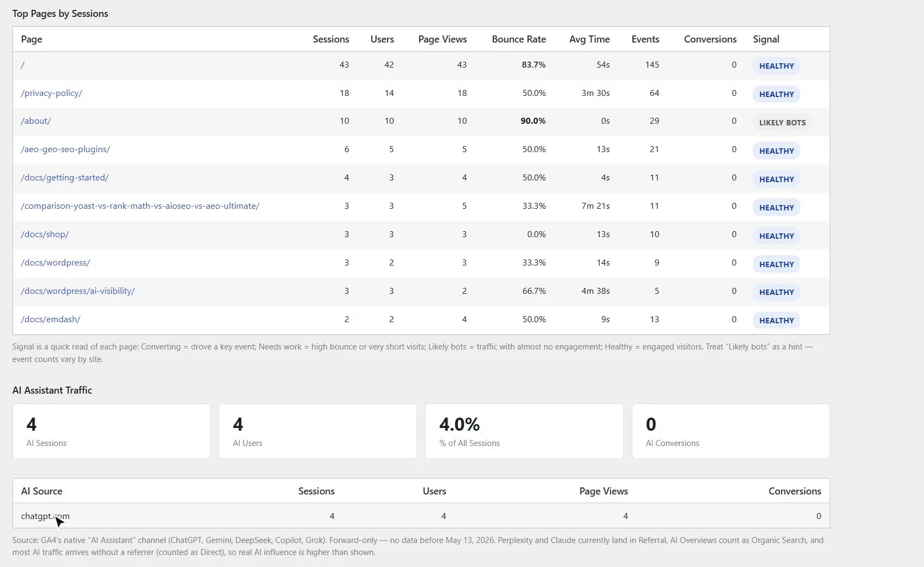
Task: Click the 66.7% bounce rate value
Action: (534, 291)
